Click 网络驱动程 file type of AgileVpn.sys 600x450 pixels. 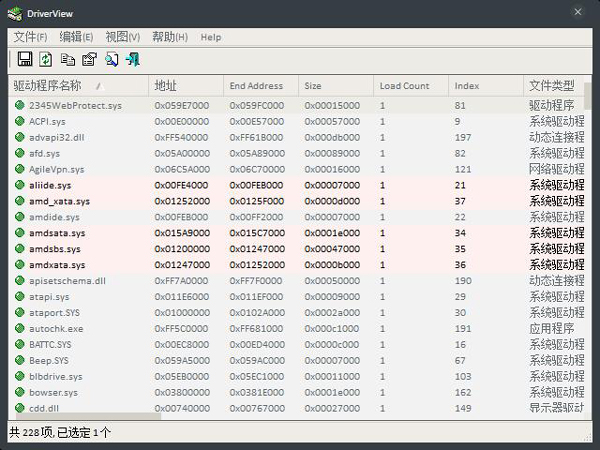tap(557, 169)
